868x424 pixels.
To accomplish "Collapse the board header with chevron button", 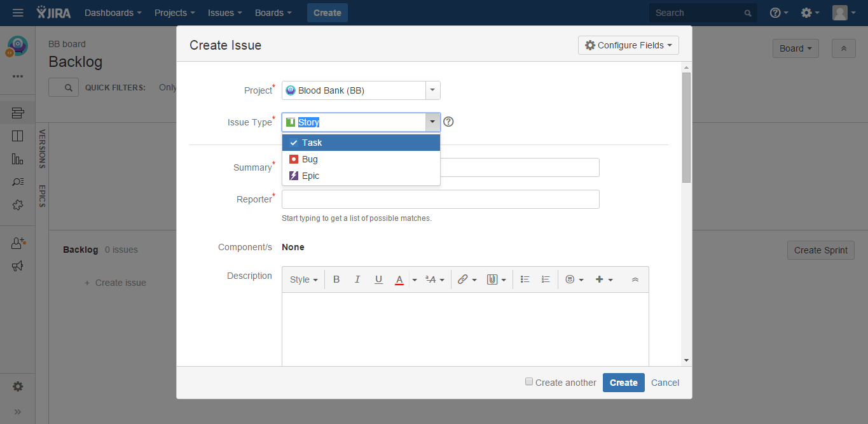I will 844,48.
